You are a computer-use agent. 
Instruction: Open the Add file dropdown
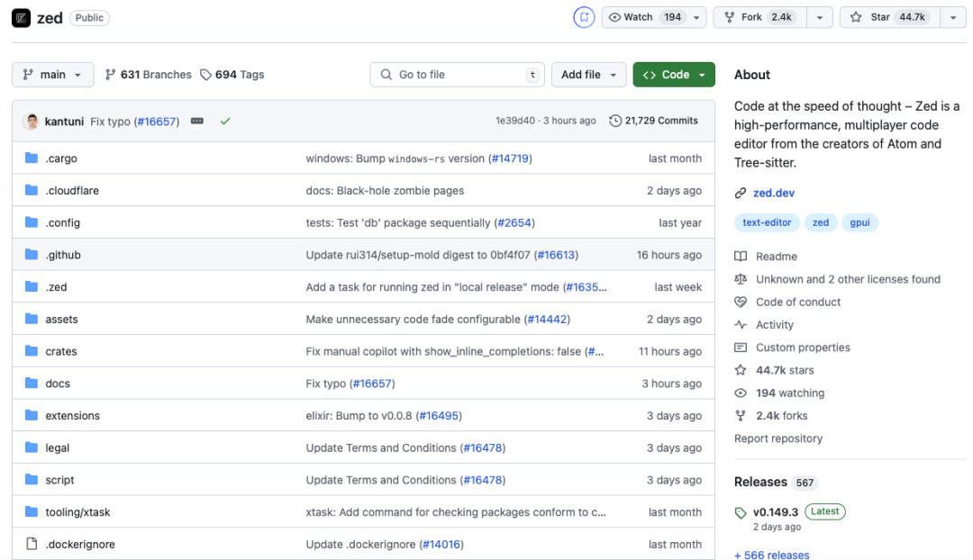click(x=588, y=75)
